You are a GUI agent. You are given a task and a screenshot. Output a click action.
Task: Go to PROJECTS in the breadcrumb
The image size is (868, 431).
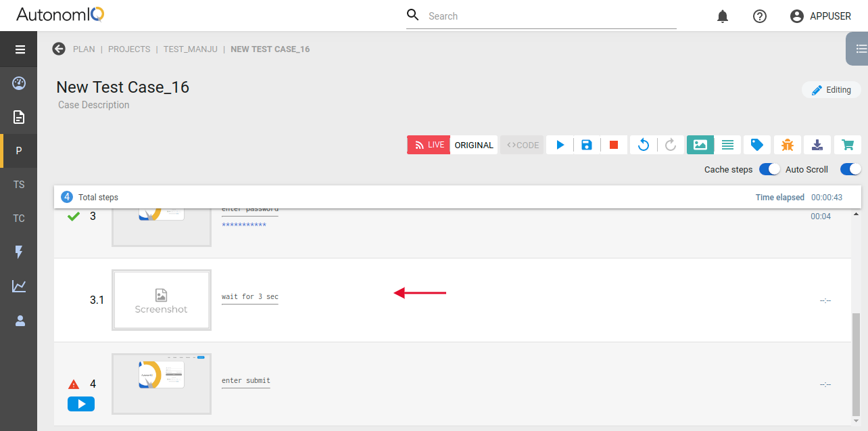[x=129, y=49]
